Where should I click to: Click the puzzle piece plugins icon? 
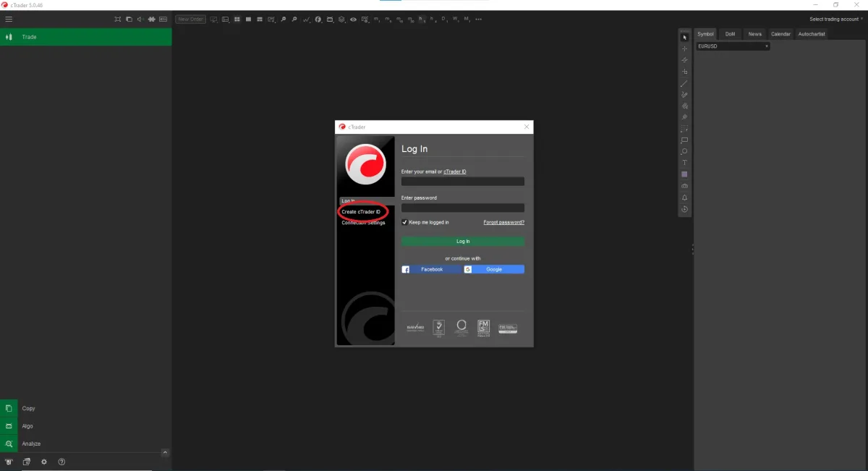pyautogui.click(x=150, y=20)
